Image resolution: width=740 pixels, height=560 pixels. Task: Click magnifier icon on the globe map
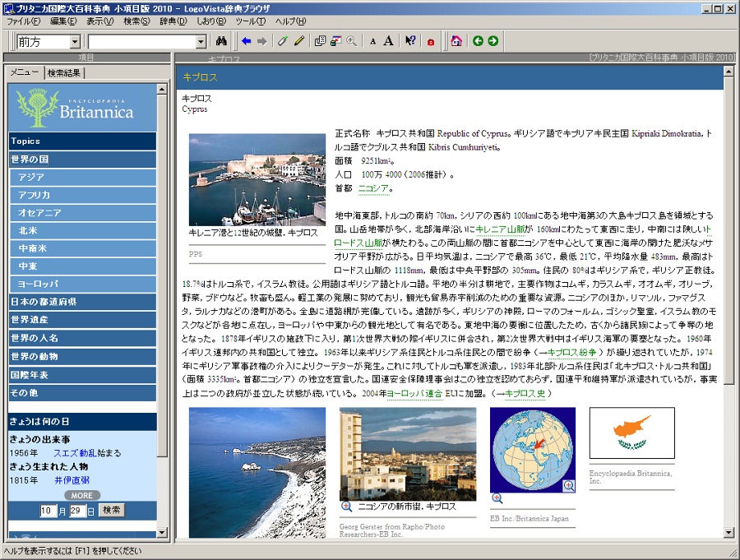coord(569,486)
